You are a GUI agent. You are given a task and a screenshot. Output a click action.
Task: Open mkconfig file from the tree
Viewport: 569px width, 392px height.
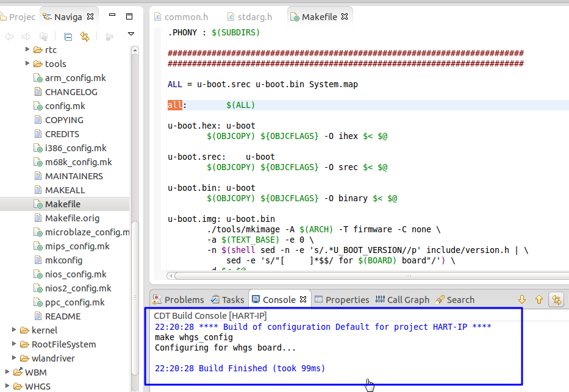[x=63, y=260]
